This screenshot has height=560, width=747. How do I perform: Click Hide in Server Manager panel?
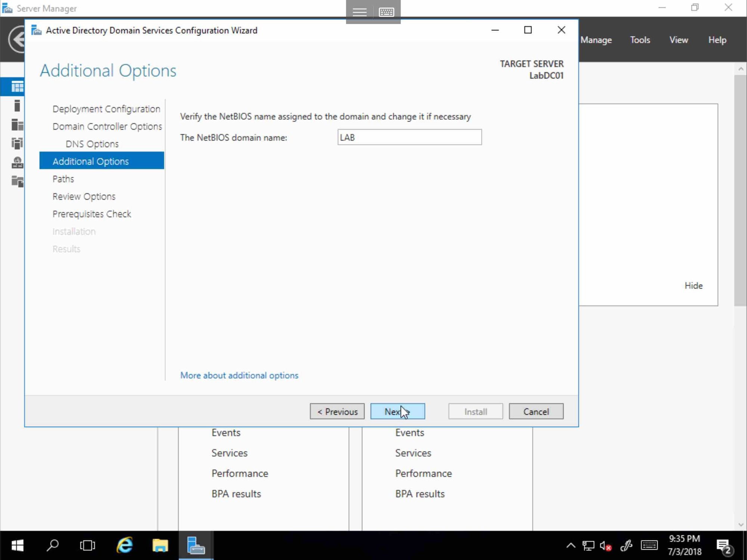click(x=694, y=286)
